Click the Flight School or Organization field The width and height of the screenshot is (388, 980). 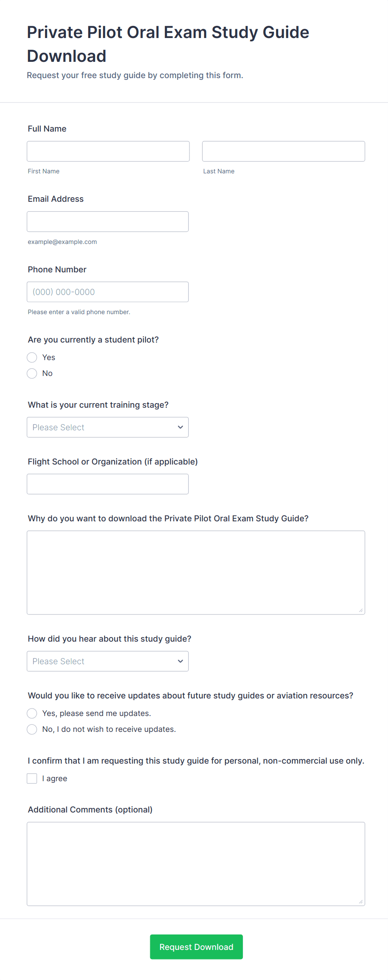(x=108, y=484)
